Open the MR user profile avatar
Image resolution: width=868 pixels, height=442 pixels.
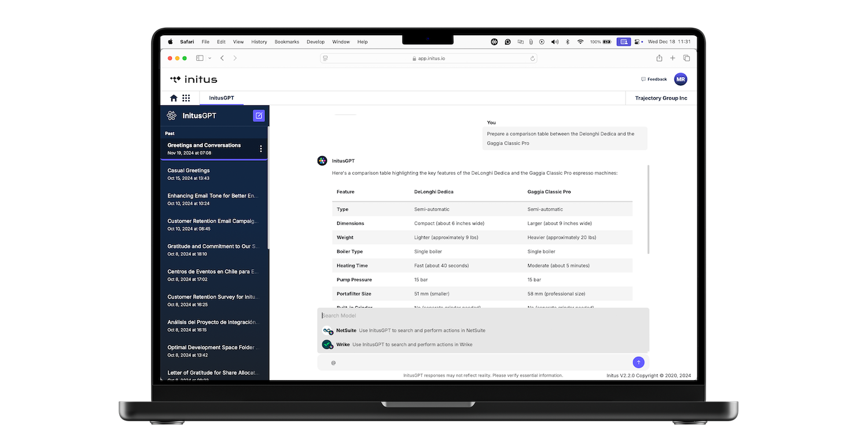(681, 79)
